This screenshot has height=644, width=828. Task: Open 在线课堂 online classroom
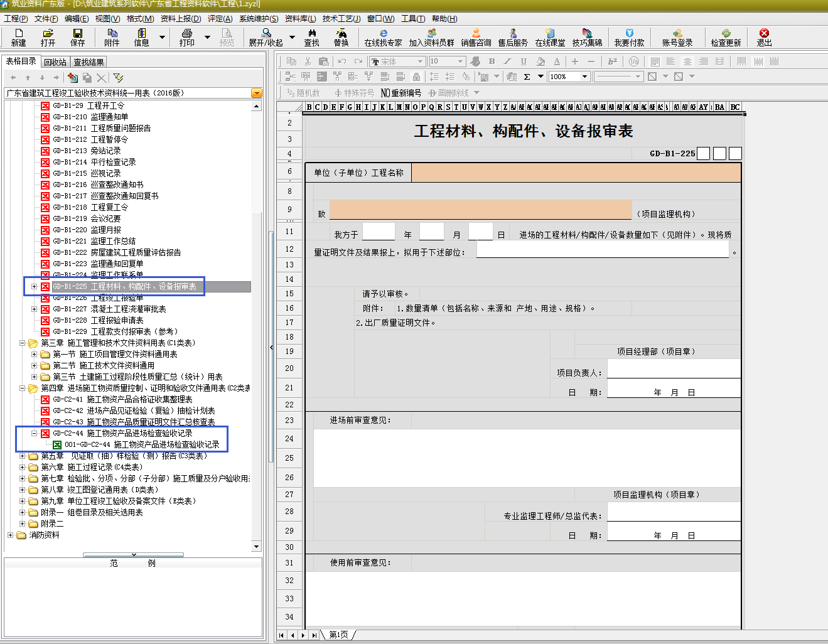click(x=550, y=37)
